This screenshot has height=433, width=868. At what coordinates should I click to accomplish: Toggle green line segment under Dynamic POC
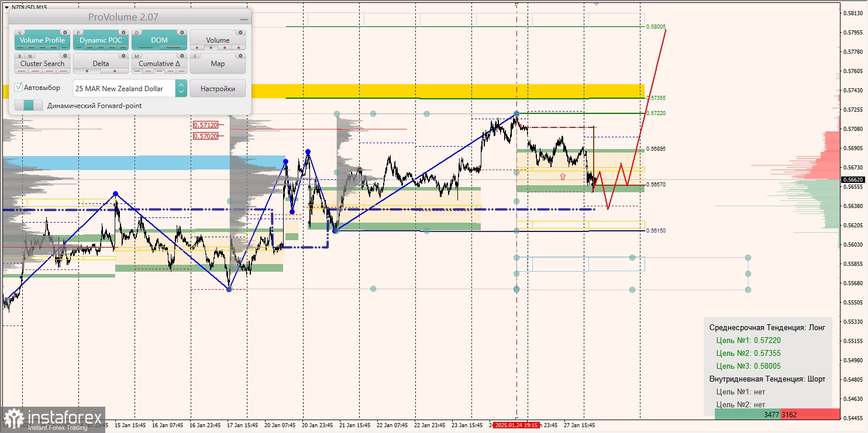(78, 47)
